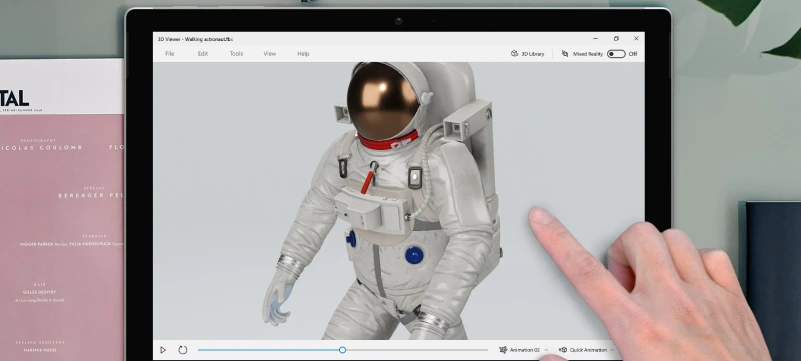The width and height of the screenshot is (801, 361).
Task: Click the Mixed Reality icon
Action: coord(565,54)
